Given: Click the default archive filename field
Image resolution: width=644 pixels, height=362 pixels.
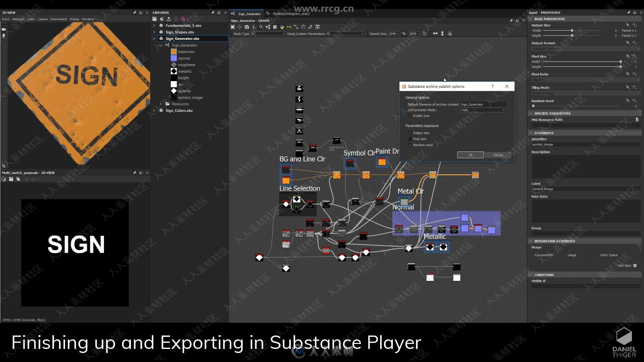Looking at the screenshot, I should coord(483,105).
